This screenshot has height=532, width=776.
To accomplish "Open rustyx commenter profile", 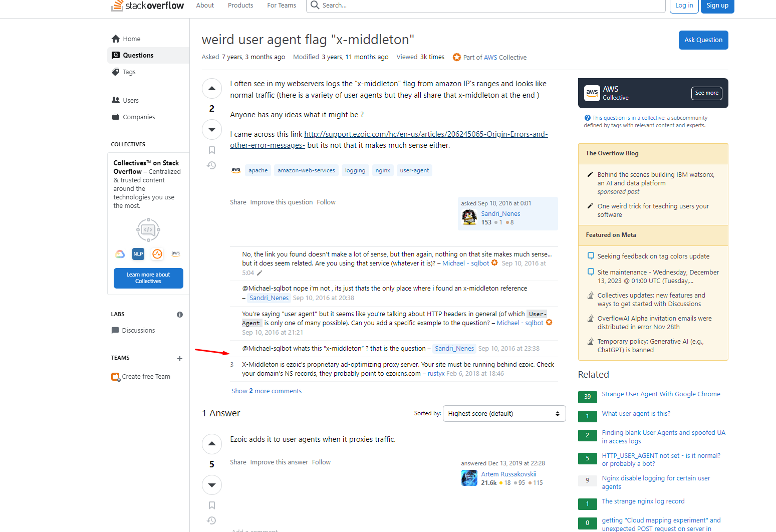I will click(436, 374).
